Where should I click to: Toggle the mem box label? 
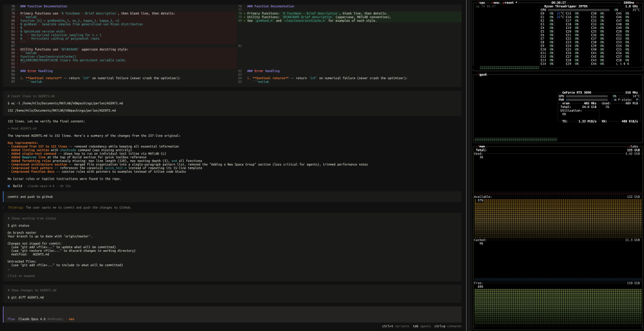(x=482, y=146)
